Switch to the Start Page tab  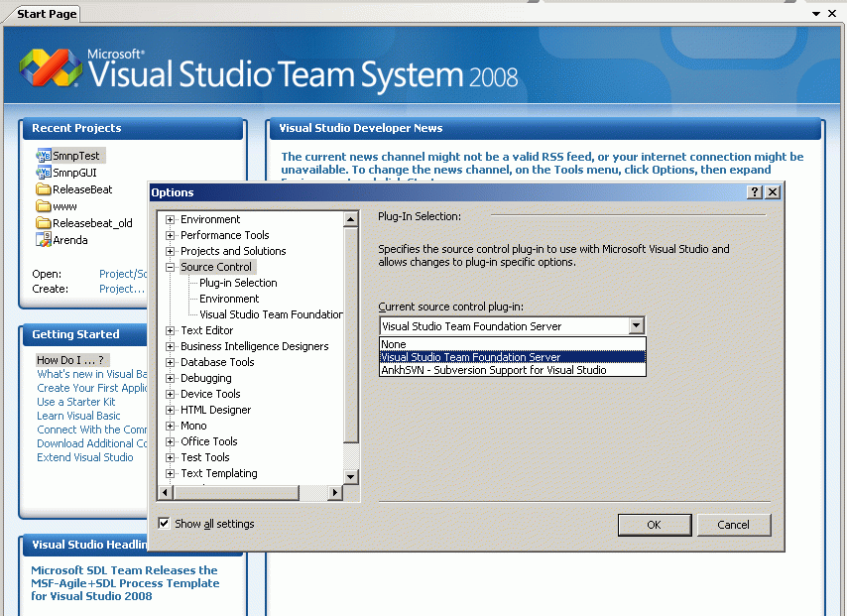point(47,14)
